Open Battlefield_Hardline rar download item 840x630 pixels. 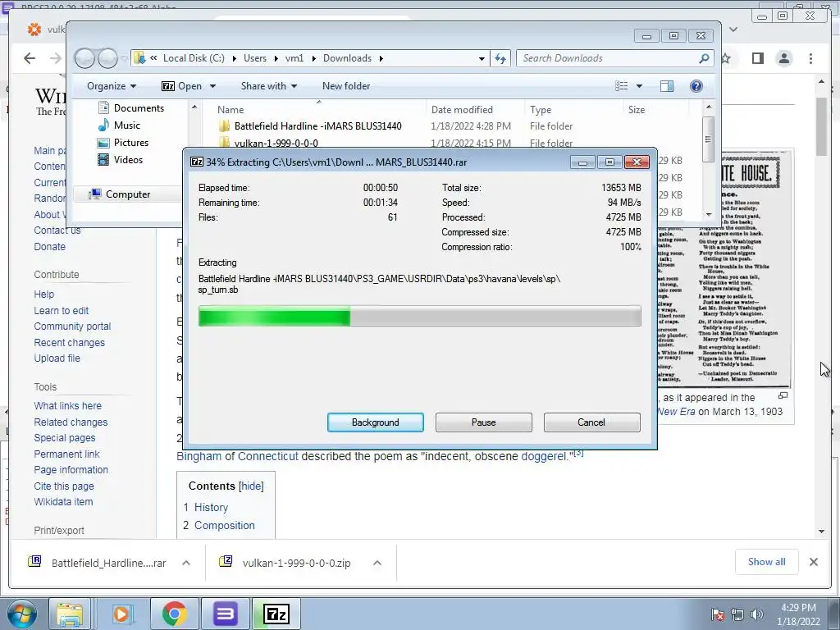click(x=98, y=563)
